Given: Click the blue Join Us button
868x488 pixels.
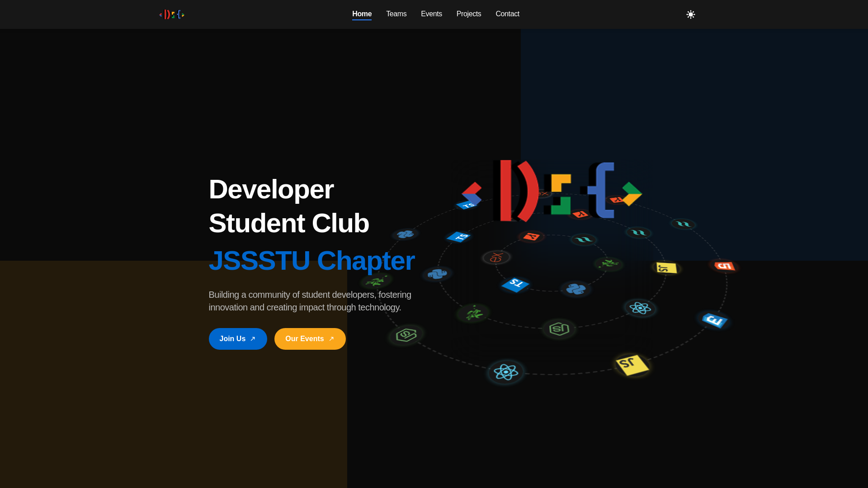Looking at the screenshot, I should (238, 339).
